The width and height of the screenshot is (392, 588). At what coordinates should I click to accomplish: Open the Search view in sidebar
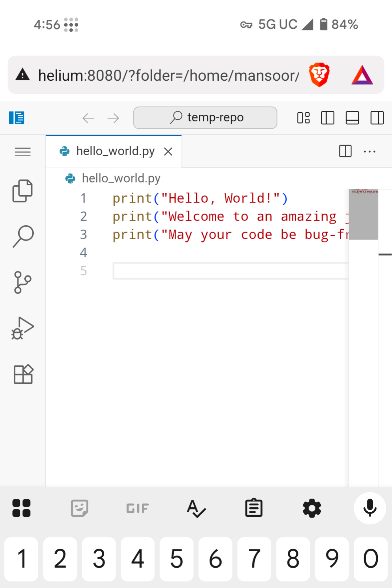click(x=23, y=236)
